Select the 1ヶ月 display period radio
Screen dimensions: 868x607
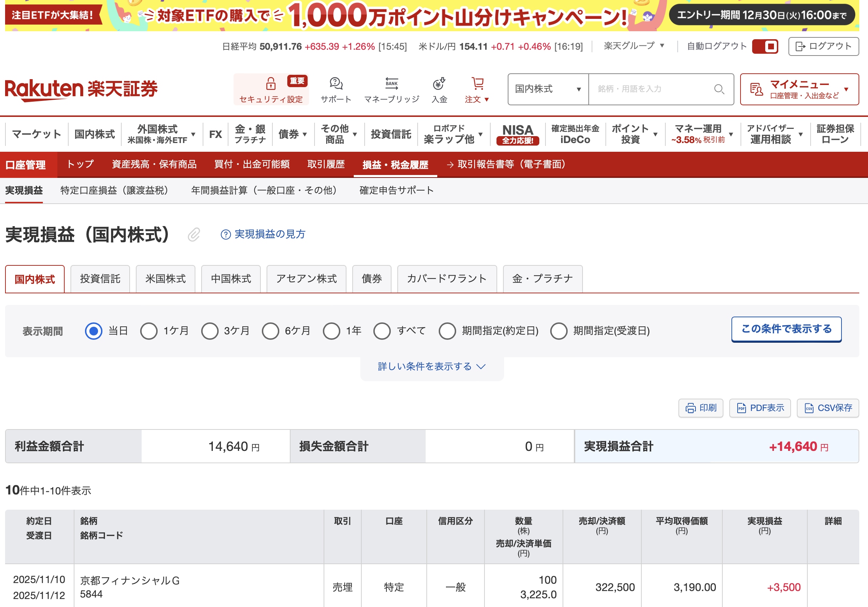click(x=149, y=331)
